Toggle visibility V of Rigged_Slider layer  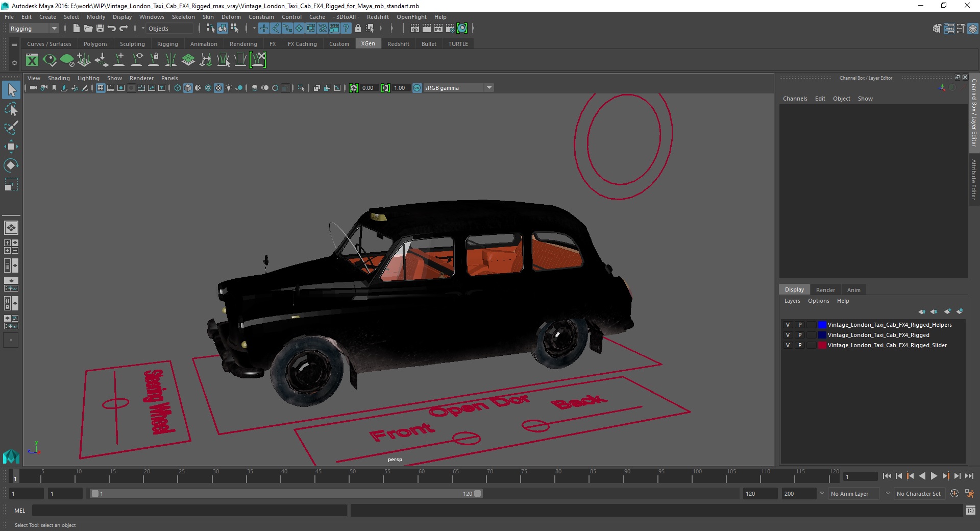pos(788,345)
